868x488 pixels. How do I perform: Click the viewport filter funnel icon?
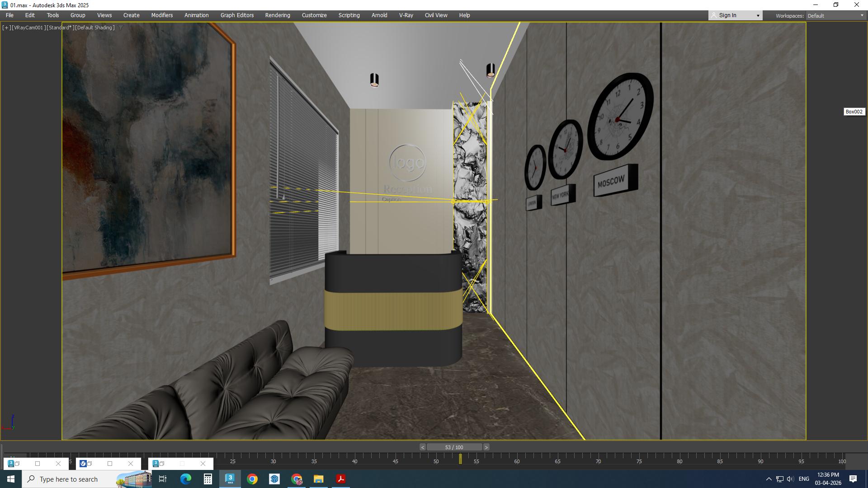[x=121, y=28]
